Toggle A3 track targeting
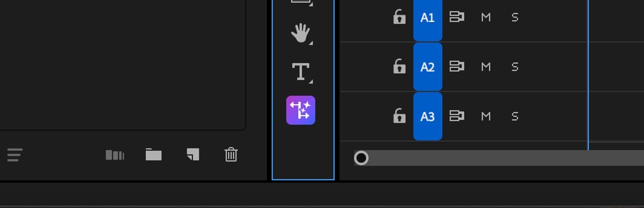The image size is (644, 208). (x=428, y=116)
